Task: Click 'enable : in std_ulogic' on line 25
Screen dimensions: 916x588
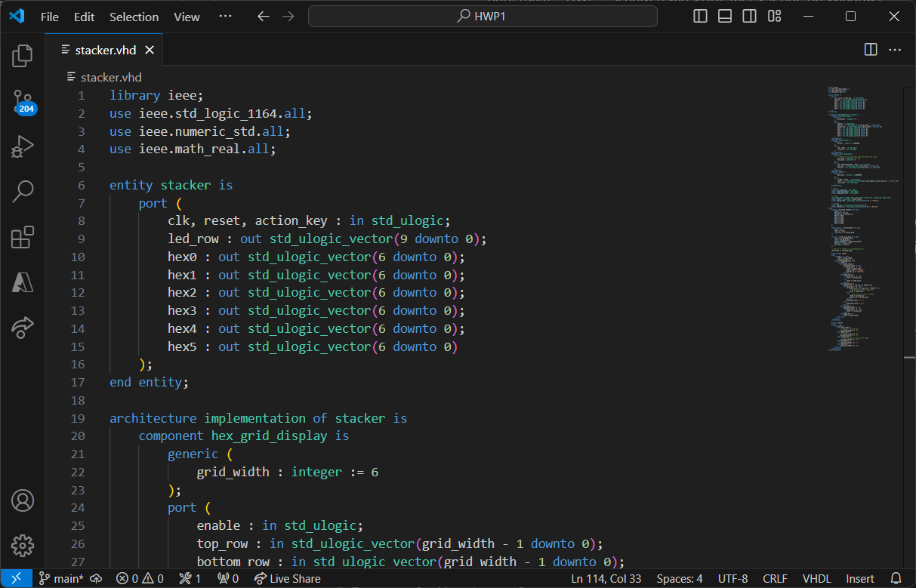Action: point(276,525)
